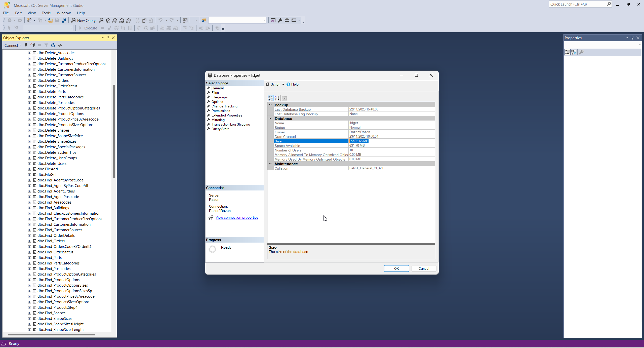Click the MDX query toolbar icon
This screenshot has width=644, height=348.
(108, 20)
